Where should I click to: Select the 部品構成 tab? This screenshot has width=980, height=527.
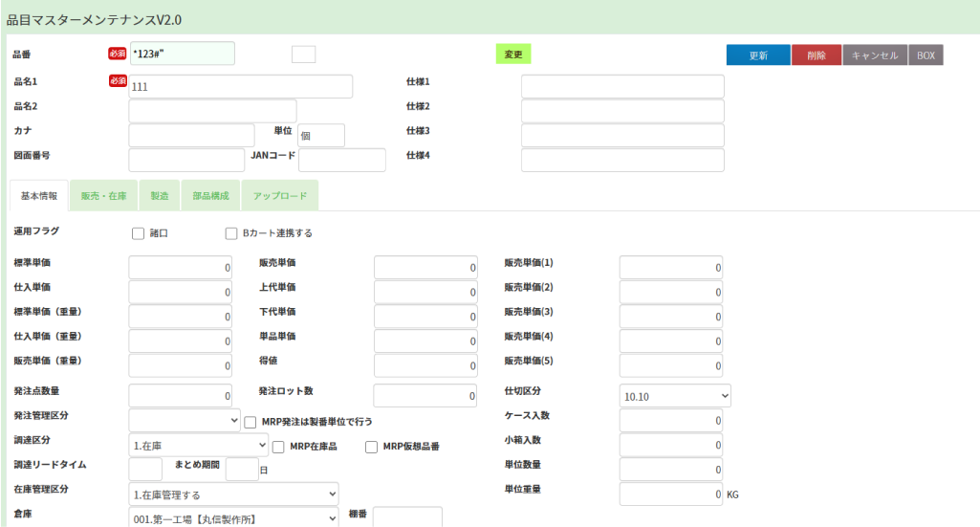click(210, 196)
